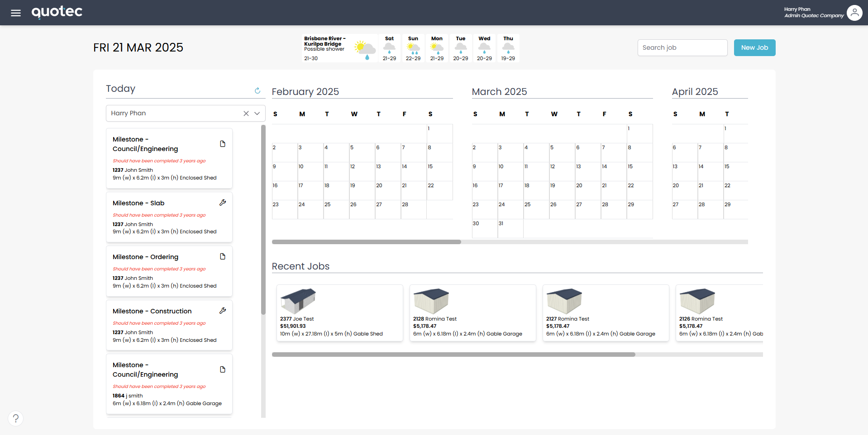Image resolution: width=868 pixels, height=435 pixels.
Task: Expand the Harry Phan user dropdown
Action: 257,113
